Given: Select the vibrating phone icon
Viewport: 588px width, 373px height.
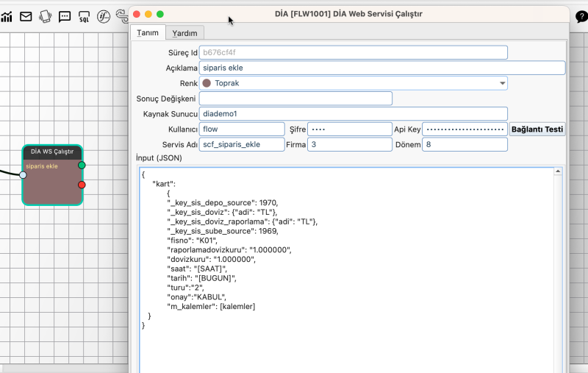Looking at the screenshot, I should (45, 16).
